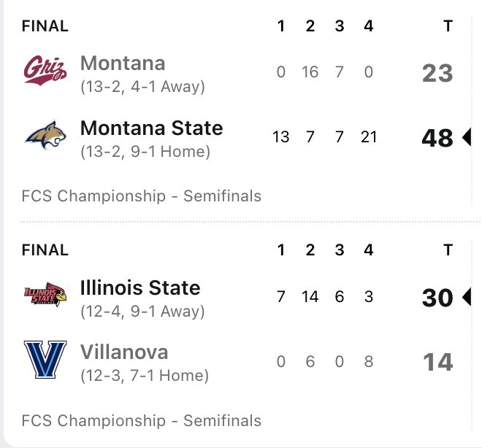This screenshot has width=482, height=448.
Task: Click Montana State's fourth quarter score 21
Action: [369, 136]
